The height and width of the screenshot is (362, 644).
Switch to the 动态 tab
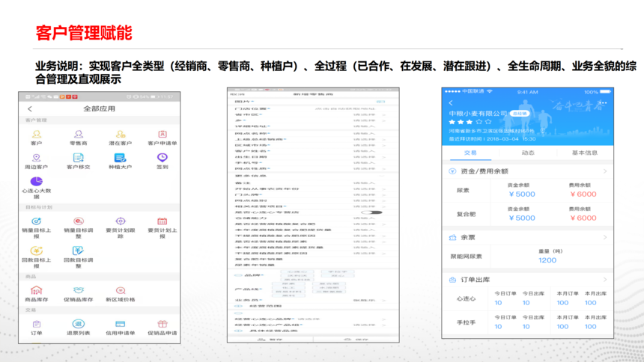(528, 153)
